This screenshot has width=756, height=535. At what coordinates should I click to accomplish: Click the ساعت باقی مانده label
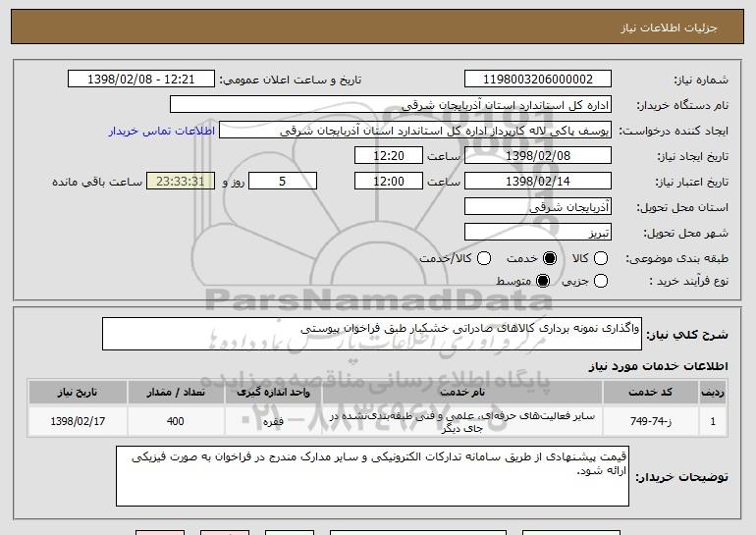(97, 182)
